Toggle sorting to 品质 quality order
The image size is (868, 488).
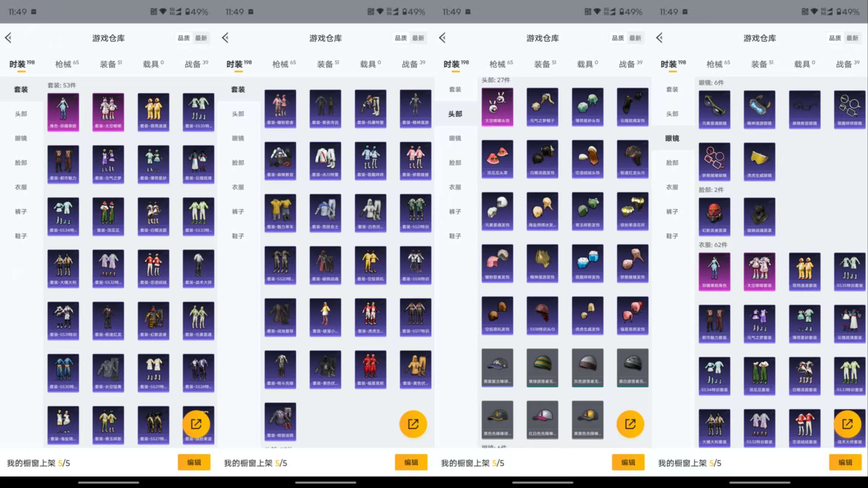(x=185, y=38)
